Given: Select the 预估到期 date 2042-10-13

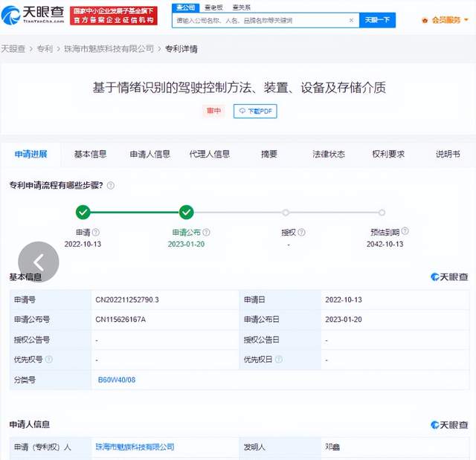Looking at the screenshot, I should (x=385, y=244).
